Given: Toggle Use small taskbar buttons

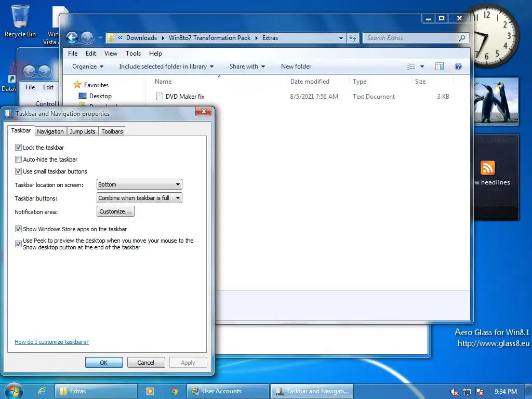Looking at the screenshot, I should pos(18,171).
